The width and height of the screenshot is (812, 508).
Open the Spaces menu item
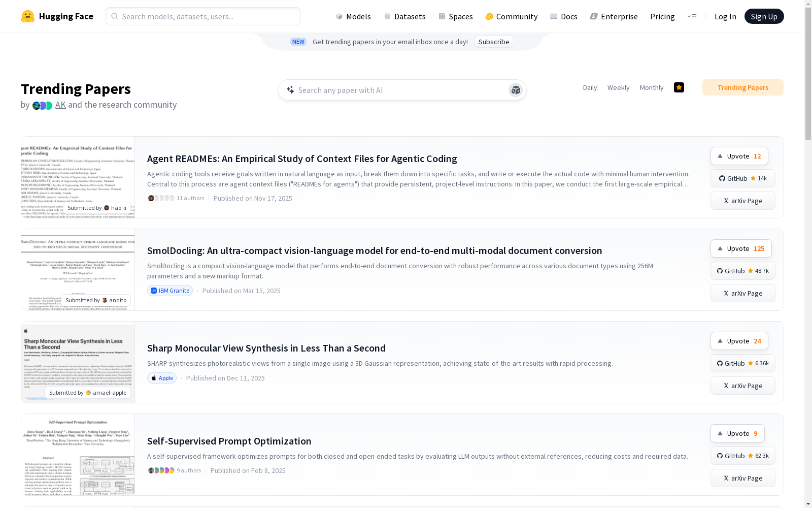pos(455,16)
